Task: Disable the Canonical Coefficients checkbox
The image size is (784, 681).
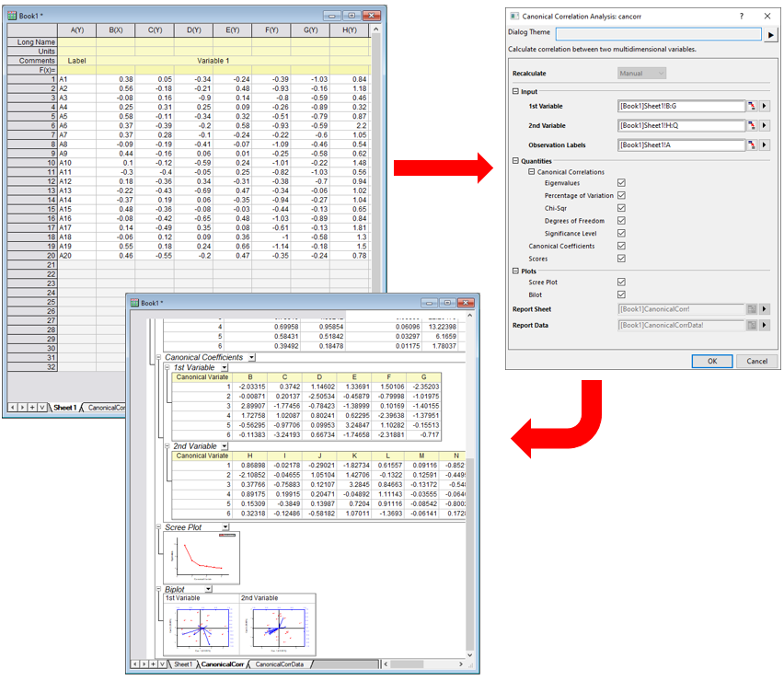Action: (622, 246)
